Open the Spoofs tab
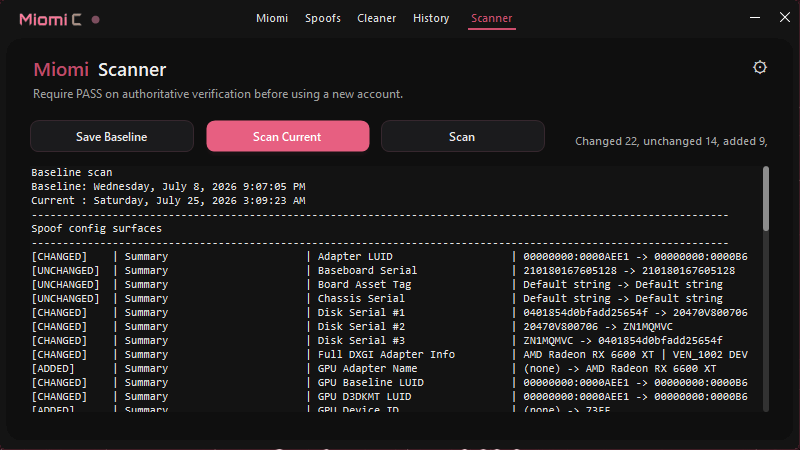 point(323,18)
